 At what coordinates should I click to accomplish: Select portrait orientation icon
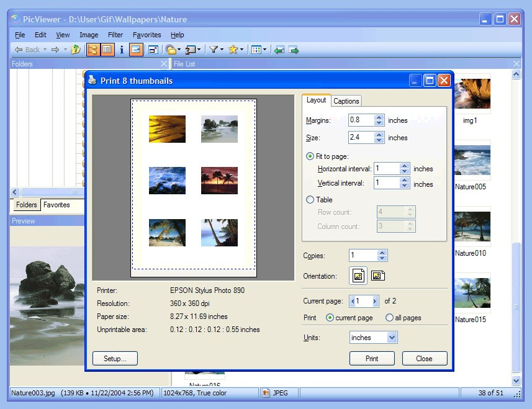[358, 276]
